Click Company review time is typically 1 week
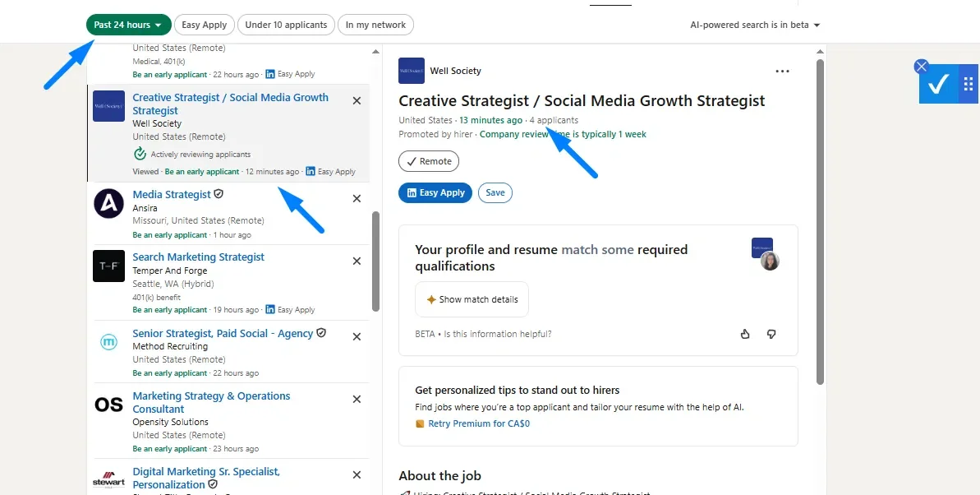Screen dimensions: 980x495 tap(563, 134)
